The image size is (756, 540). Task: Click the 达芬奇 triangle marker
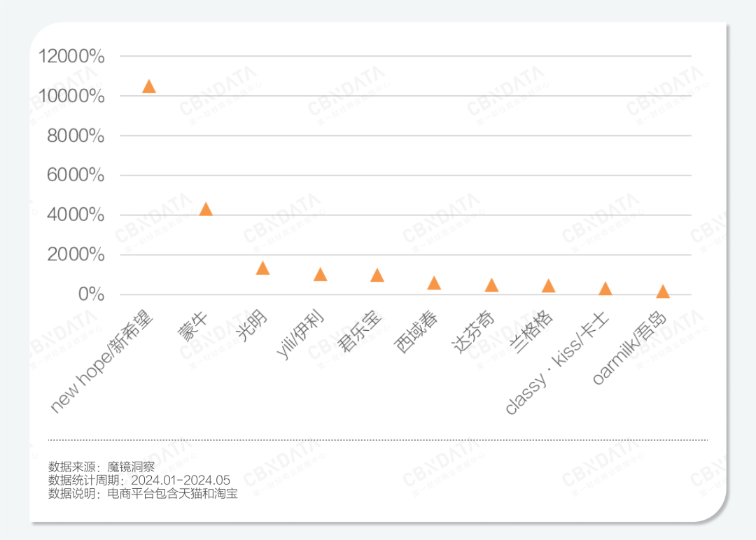point(491,285)
